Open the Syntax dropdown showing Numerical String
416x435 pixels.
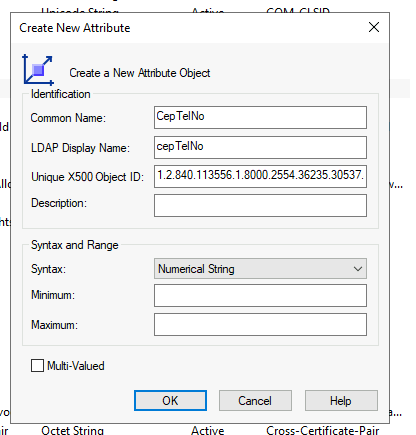click(260, 269)
